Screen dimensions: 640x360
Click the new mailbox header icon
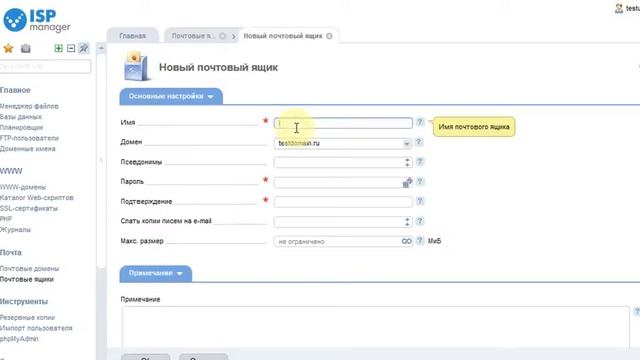pos(136,66)
